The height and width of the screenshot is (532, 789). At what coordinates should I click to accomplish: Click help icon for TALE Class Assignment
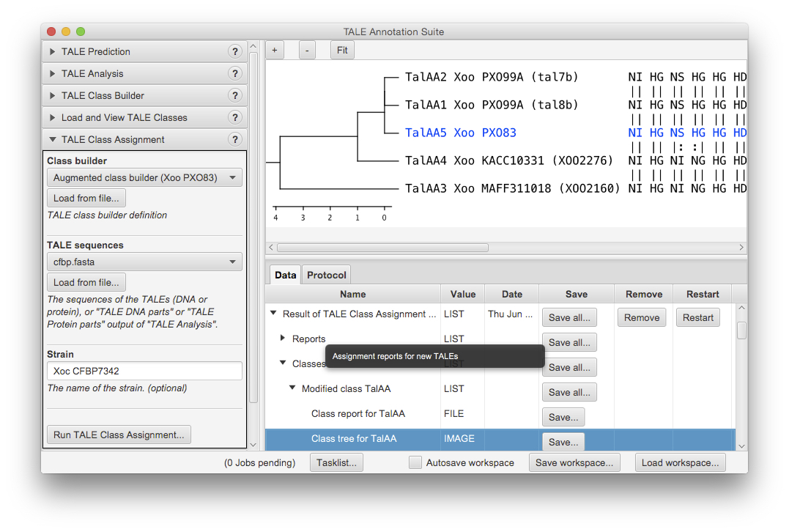point(234,139)
